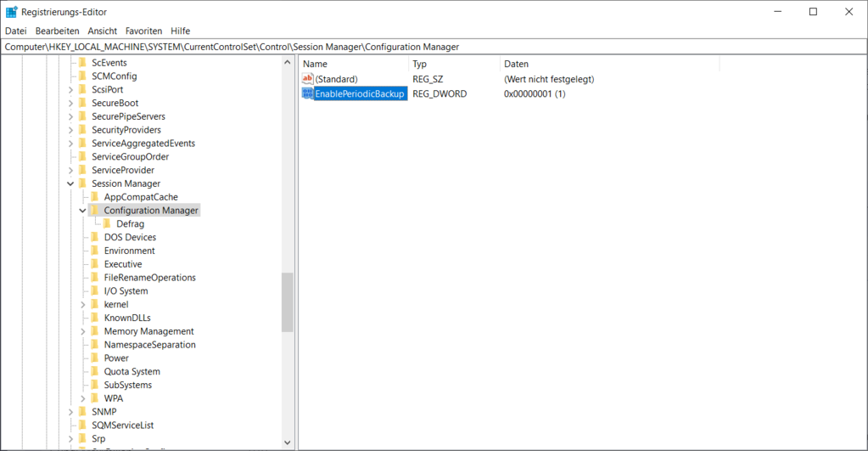
Task: Select the Memory Management key label
Action: (x=149, y=331)
